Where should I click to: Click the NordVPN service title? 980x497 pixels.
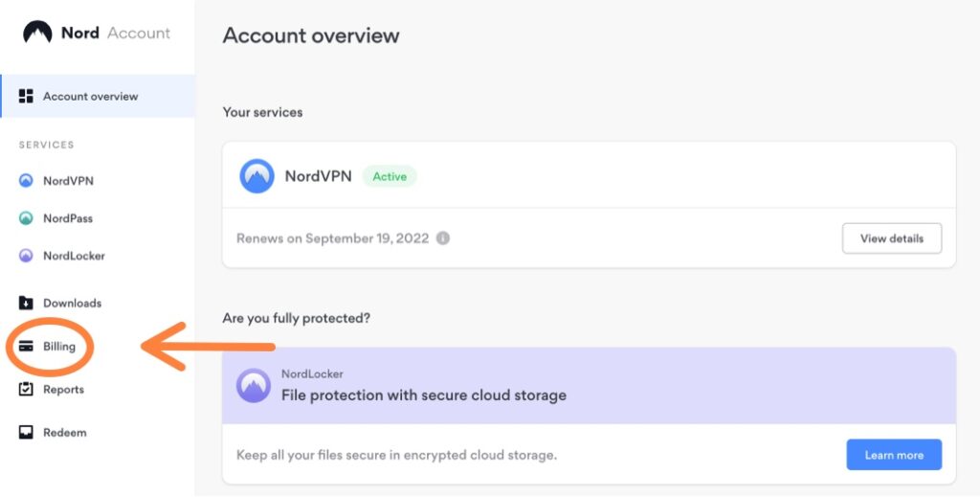318,176
